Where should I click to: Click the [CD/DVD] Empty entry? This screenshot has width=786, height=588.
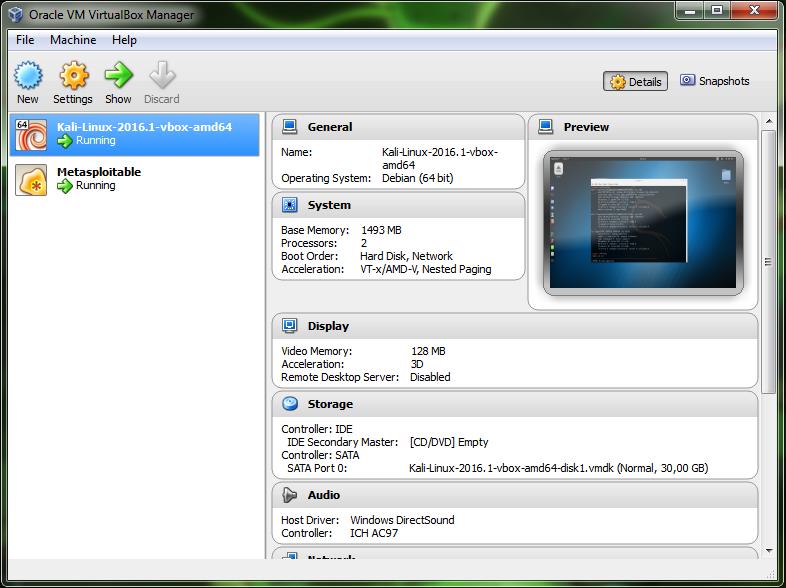[x=449, y=442]
